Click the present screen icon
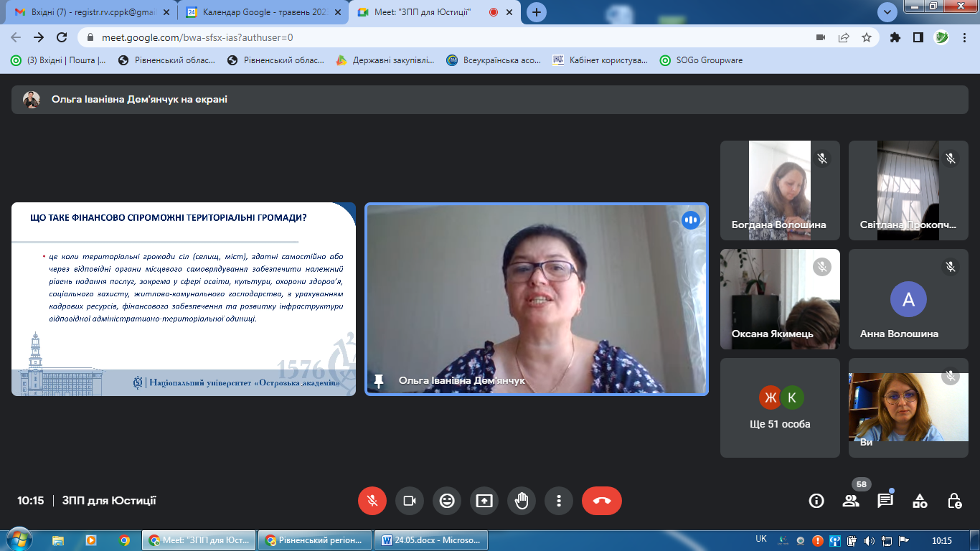This screenshot has height=551, width=980. tap(484, 501)
